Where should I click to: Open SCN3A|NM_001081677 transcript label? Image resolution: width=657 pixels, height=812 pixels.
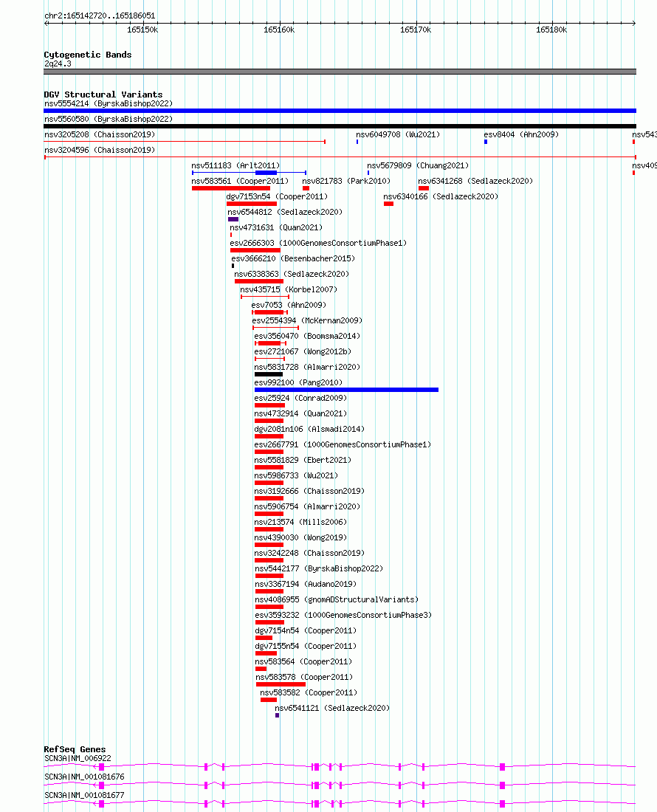(x=84, y=796)
